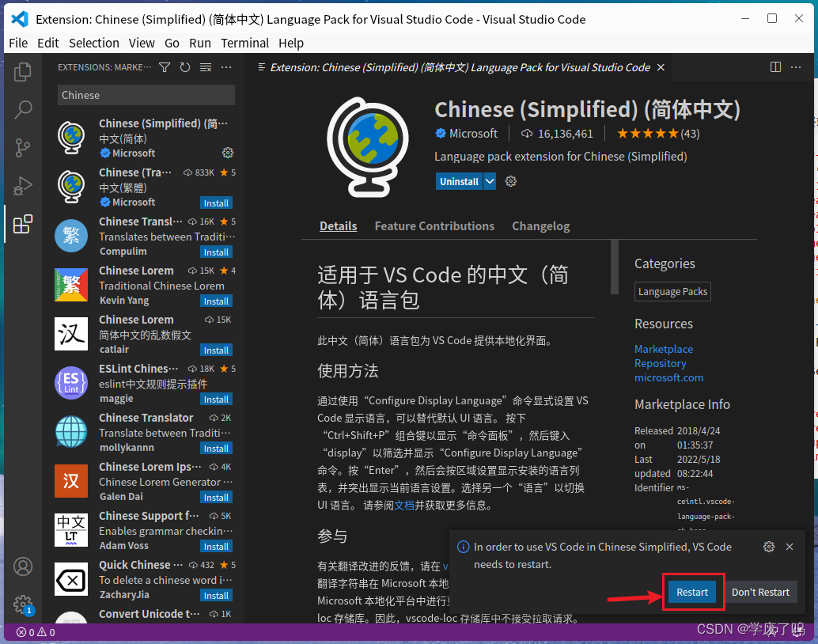Open the 文档 documentation link

click(x=404, y=506)
